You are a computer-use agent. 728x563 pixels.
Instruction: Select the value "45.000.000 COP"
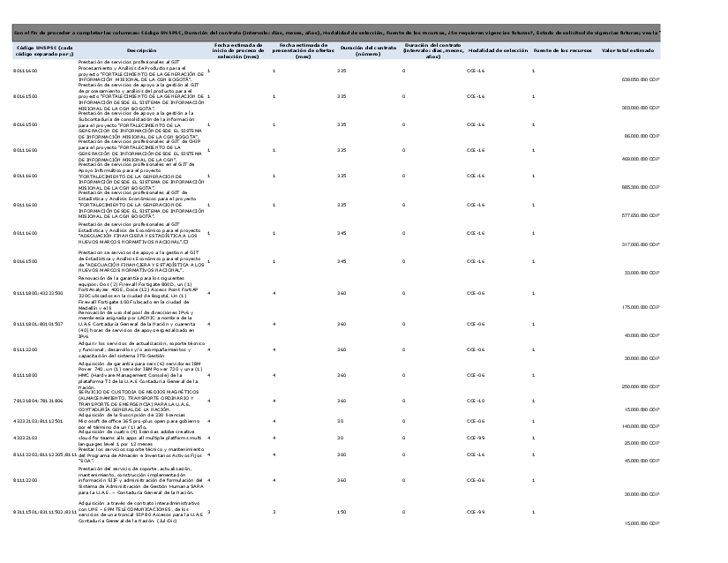(642, 461)
